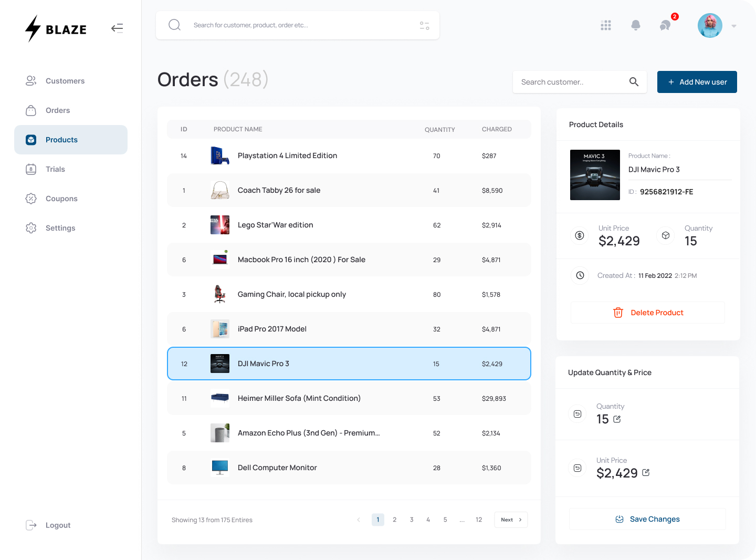Navigate to Coupons in sidebar
Image resolution: width=756 pixels, height=560 pixels.
click(x=61, y=198)
